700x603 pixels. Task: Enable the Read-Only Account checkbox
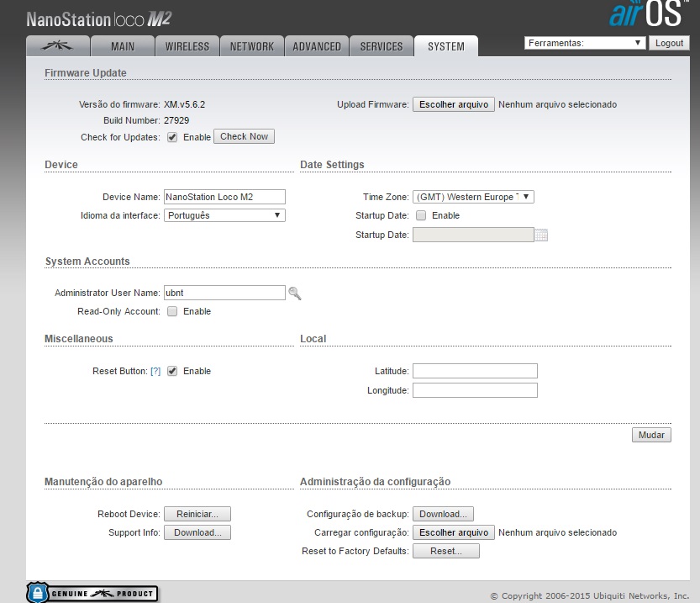click(172, 311)
